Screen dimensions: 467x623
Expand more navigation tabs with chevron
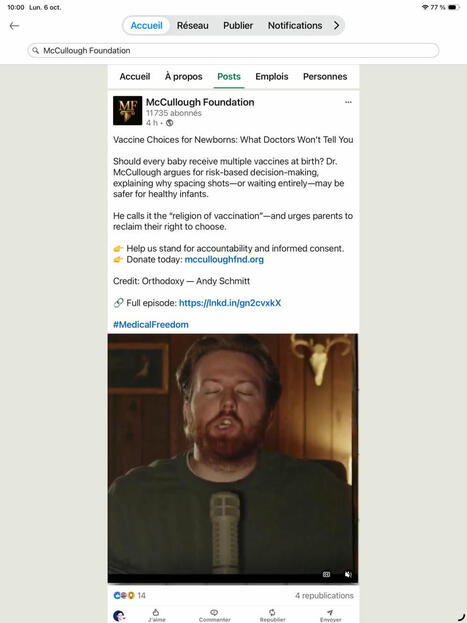pyautogui.click(x=336, y=25)
